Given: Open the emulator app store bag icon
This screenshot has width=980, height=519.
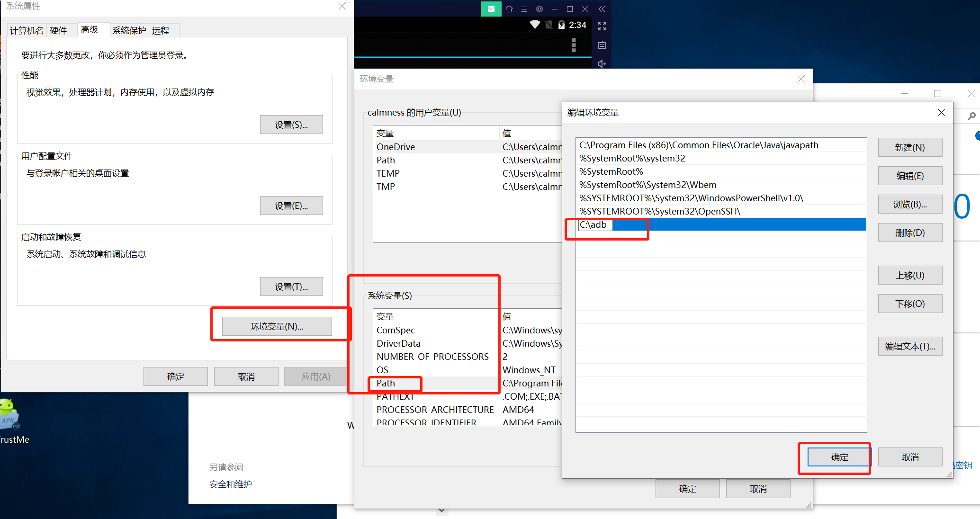Looking at the screenshot, I should (x=491, y=9).
